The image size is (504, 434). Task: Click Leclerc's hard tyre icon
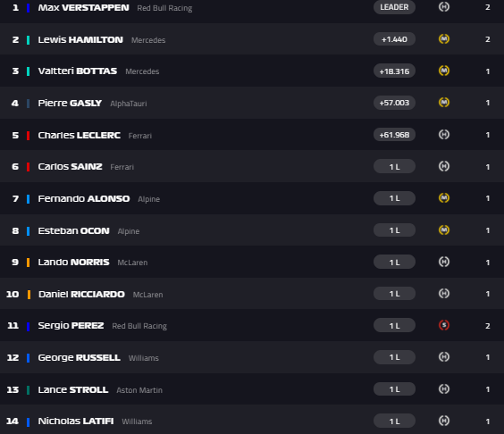[444, 134]
